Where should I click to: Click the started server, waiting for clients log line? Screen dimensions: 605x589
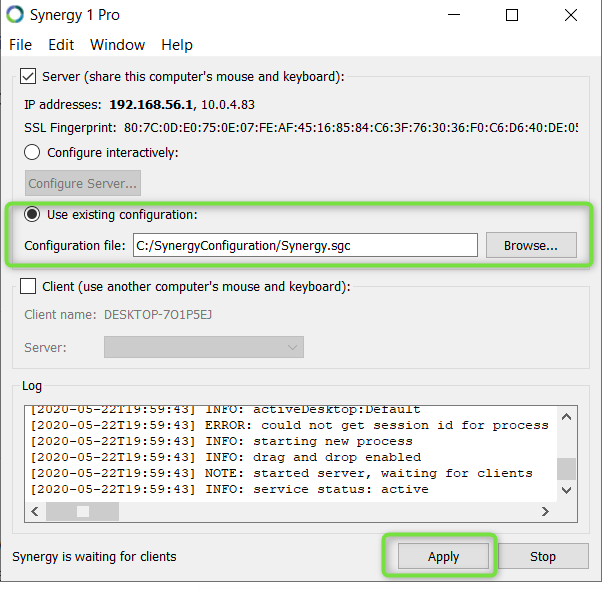pos(282,473)
